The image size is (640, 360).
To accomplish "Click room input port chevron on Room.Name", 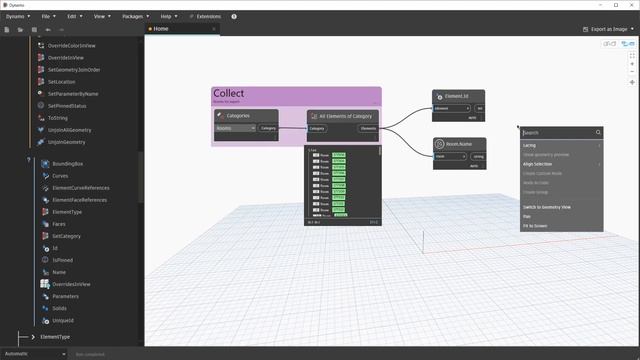I will 464,156.
